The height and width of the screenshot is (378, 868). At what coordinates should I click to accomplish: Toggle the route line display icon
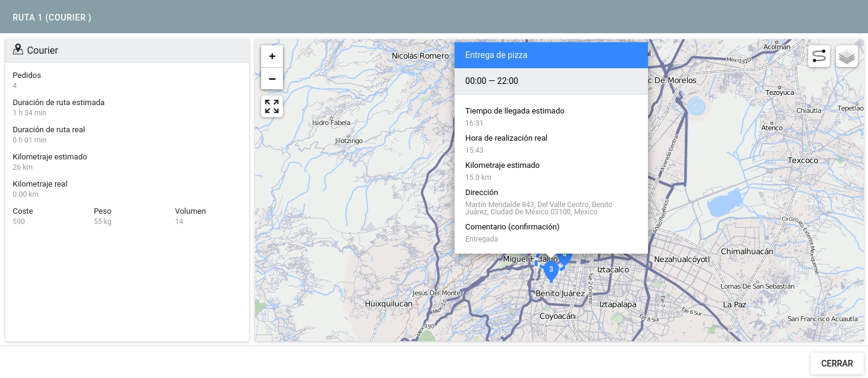click(818, 56)
